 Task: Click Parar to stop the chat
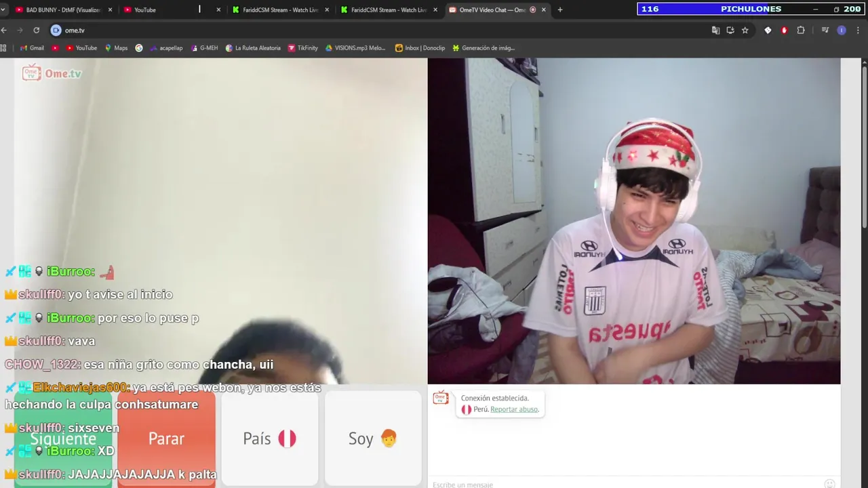point(166,439)
